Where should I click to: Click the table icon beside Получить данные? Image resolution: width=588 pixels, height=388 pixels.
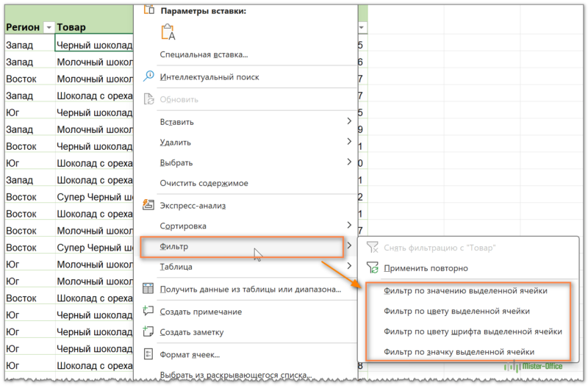(149, 289)
